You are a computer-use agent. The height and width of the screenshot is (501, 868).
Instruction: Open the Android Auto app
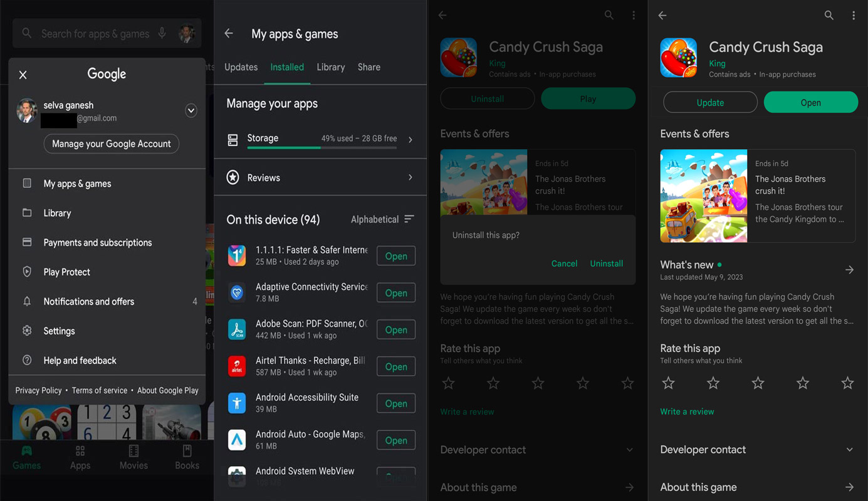tap(396, 441)
